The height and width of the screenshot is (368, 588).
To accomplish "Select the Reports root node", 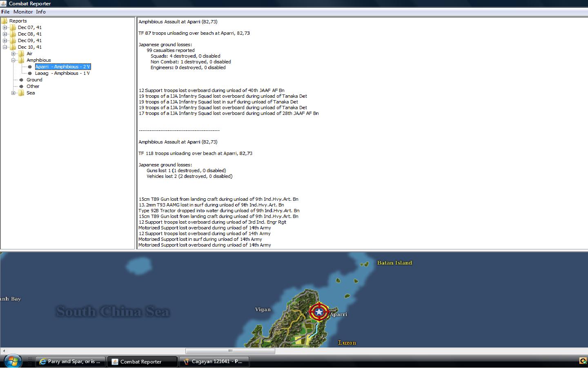I will (x=18, y=21).
